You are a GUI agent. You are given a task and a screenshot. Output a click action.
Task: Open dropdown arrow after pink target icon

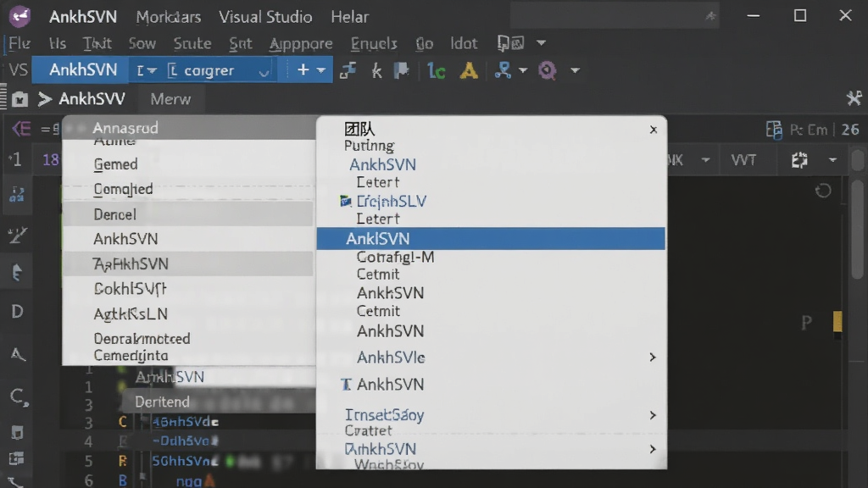coord(576,70)
